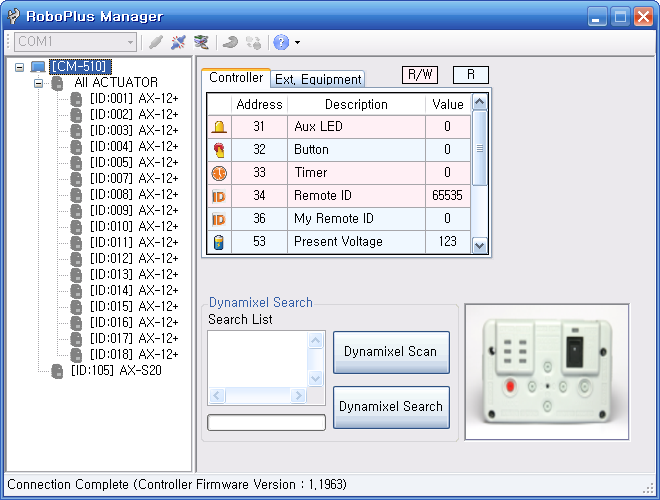Select the [ID:002] AX-12+ actuator icon

[x=76, y=115]
